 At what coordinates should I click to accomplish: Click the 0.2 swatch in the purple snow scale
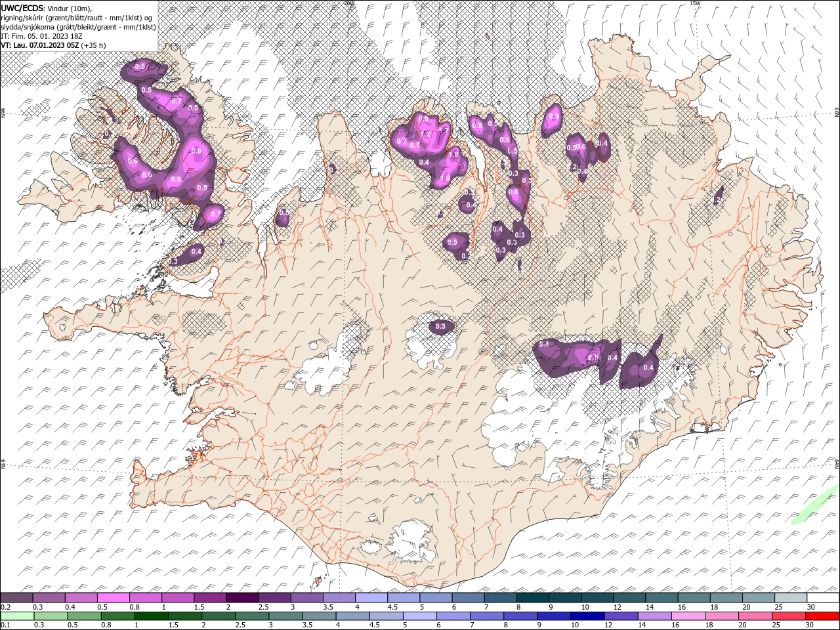[x=17, y=598]
